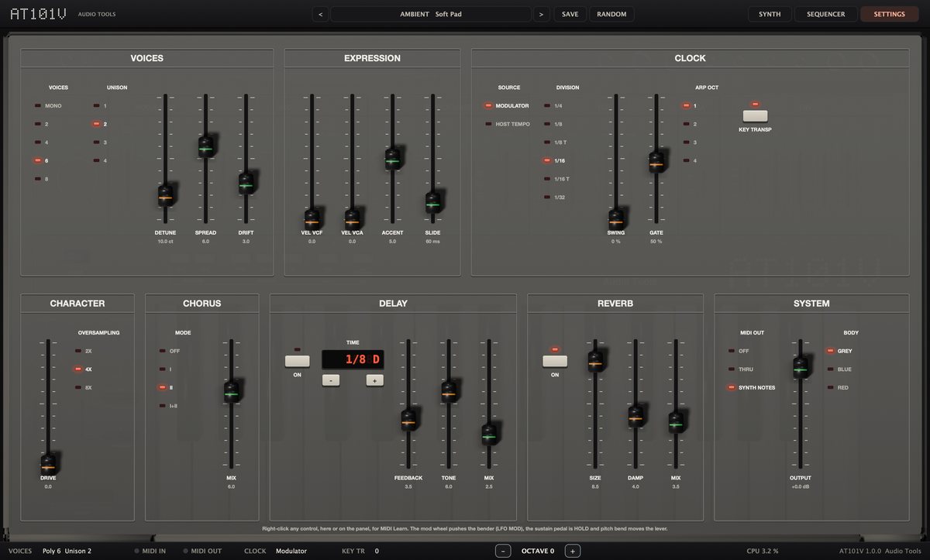The image size is (930, 560).
Task: Toggle the Delay ON switch
Action: tap(298, 361)
